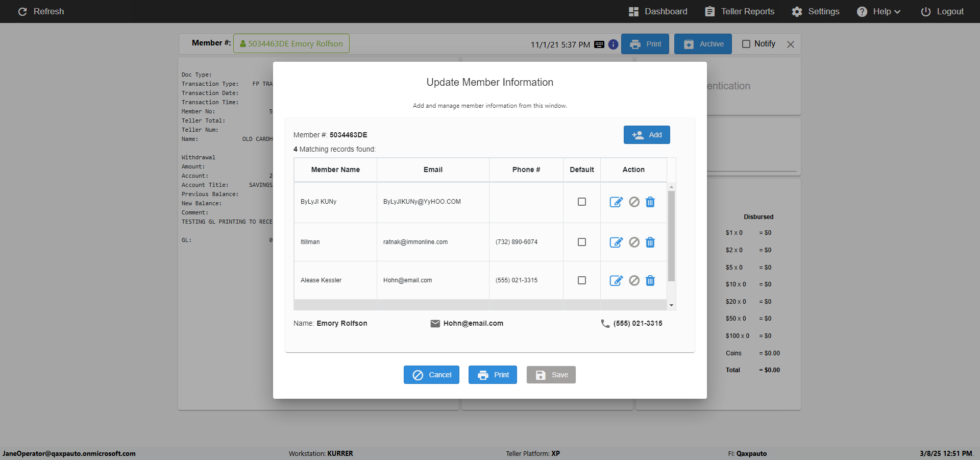Disable the ltillman member record

[x=634, y=243]
